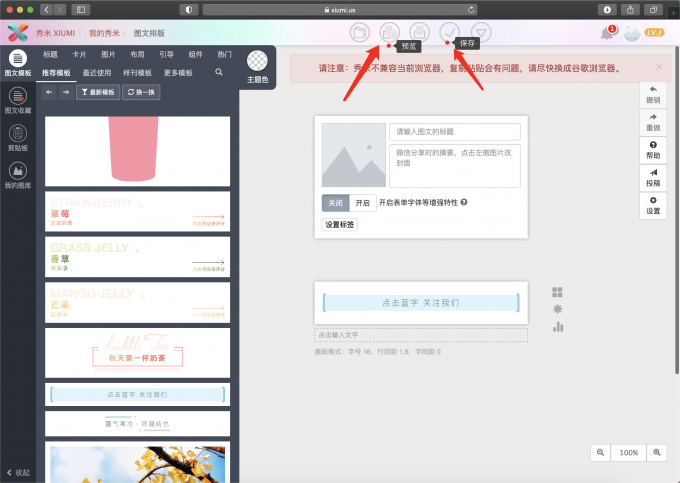Insert the GRASS JELLY template

coord(137,257)
